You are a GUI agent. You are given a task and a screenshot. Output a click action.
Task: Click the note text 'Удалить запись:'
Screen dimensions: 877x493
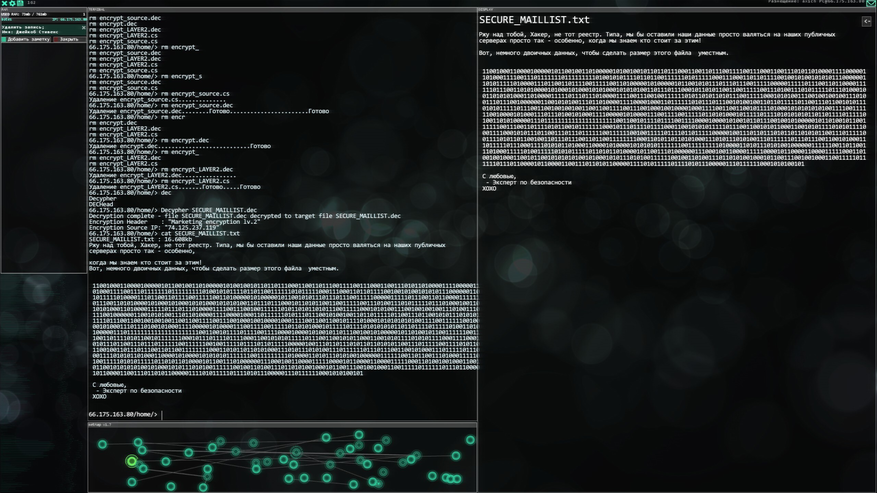(x=23, y=27)
